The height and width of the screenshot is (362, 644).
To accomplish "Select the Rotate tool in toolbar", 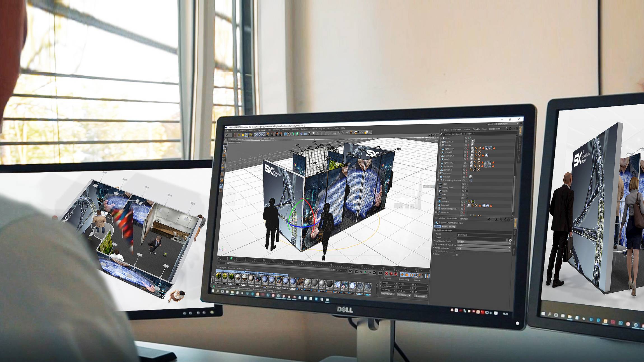I will point(247,135).
